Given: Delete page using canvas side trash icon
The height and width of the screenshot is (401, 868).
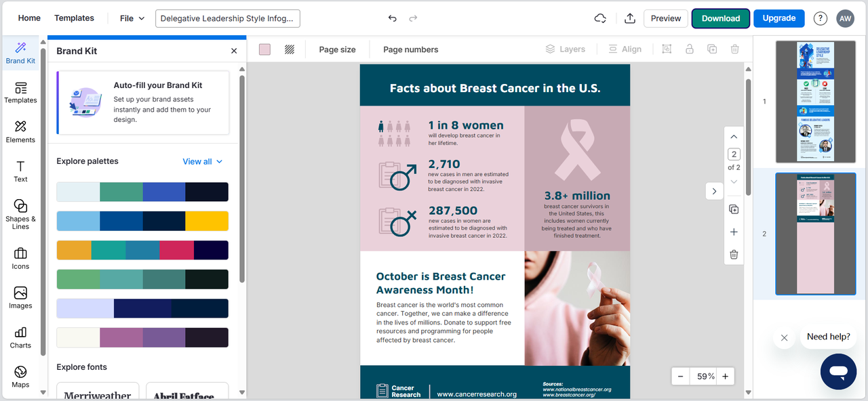Looking at the screenshot, I should click(734, 255).
